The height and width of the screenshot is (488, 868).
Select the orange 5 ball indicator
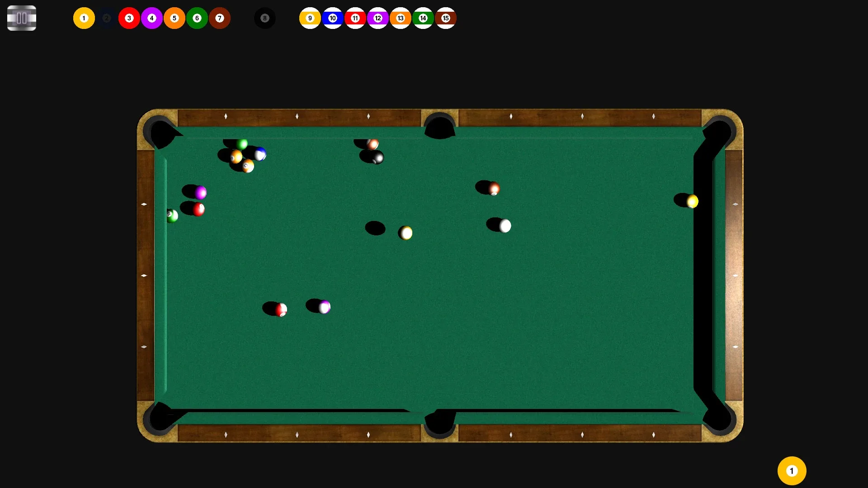click(x=175, y=18)
